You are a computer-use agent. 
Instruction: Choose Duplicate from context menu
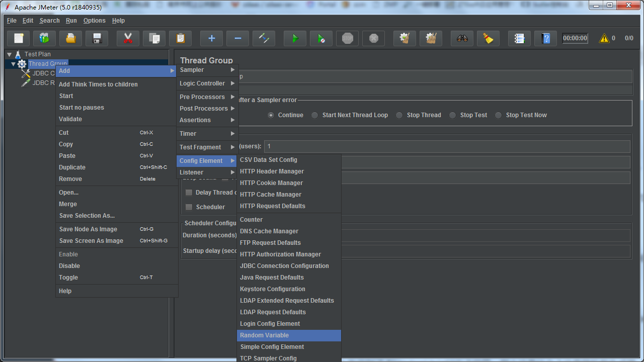click(117, 167)
